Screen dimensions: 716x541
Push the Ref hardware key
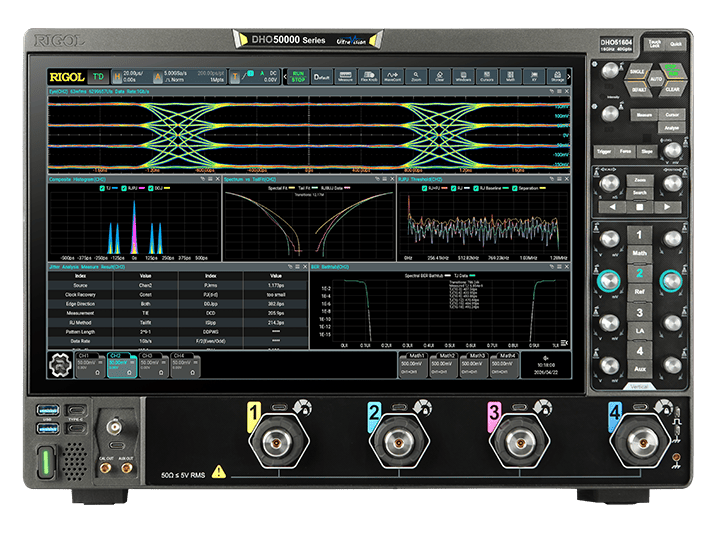(639, 291)
